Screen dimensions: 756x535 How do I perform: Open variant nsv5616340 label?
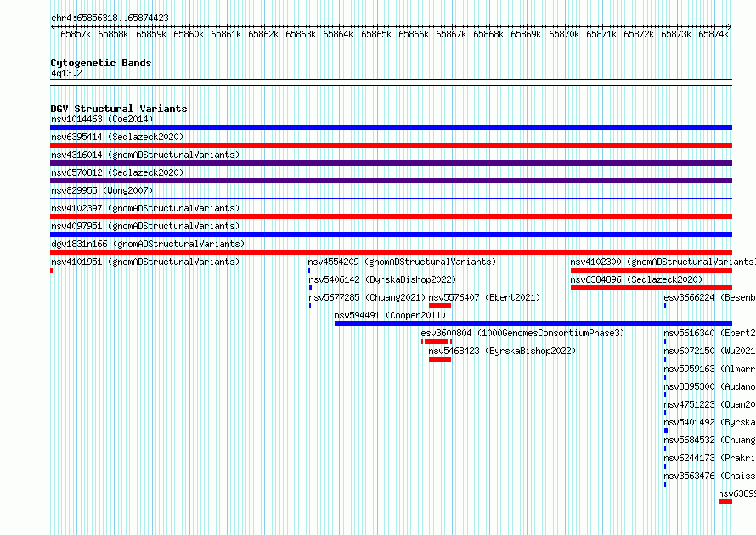(x=710, y=333)
